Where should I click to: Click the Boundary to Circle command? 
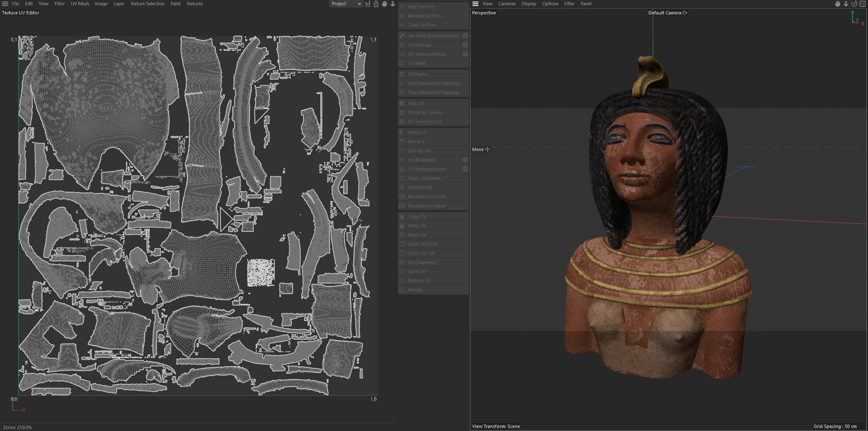426,196
